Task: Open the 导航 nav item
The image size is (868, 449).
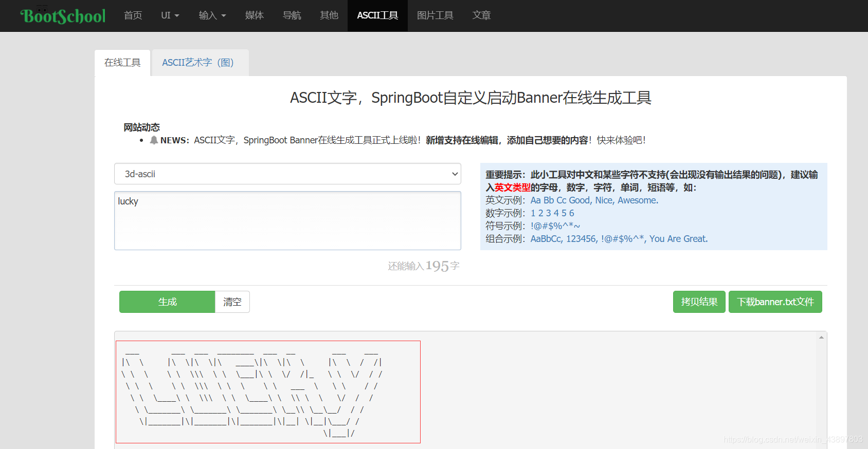Action: [x=292, y=15]
